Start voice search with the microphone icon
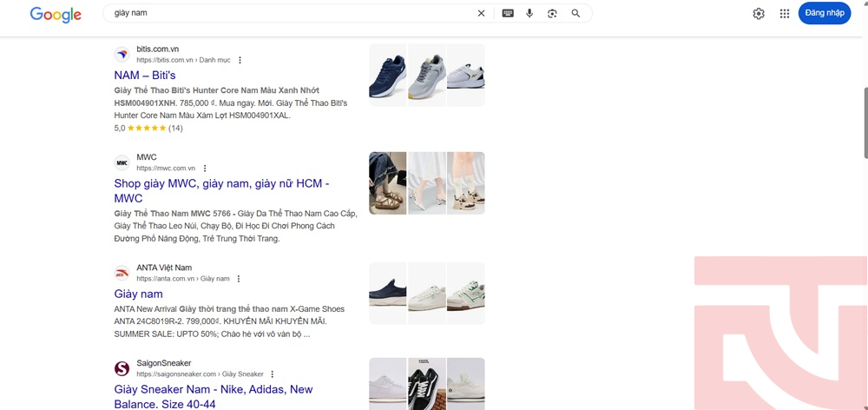868x410 pixels. click(529, 13)
